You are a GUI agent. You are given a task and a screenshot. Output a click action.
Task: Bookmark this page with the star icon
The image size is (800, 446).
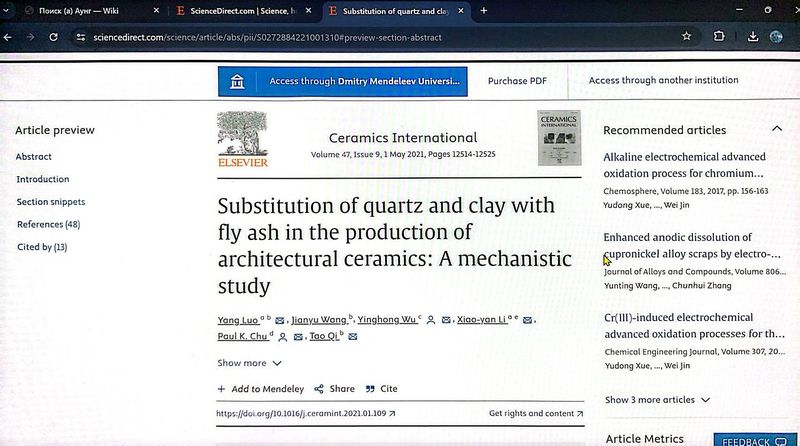coord(686,37)
